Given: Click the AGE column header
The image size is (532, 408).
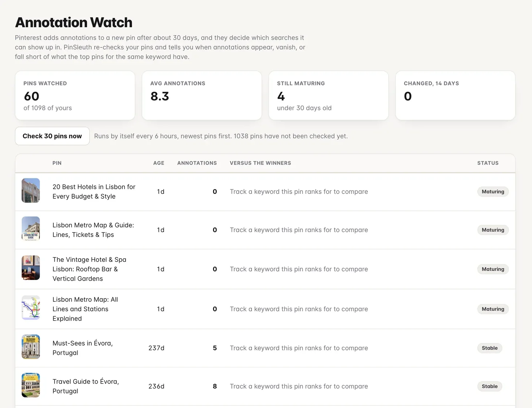Looking at the screenshot, I should pyautogui.click(x=159, y=163).
